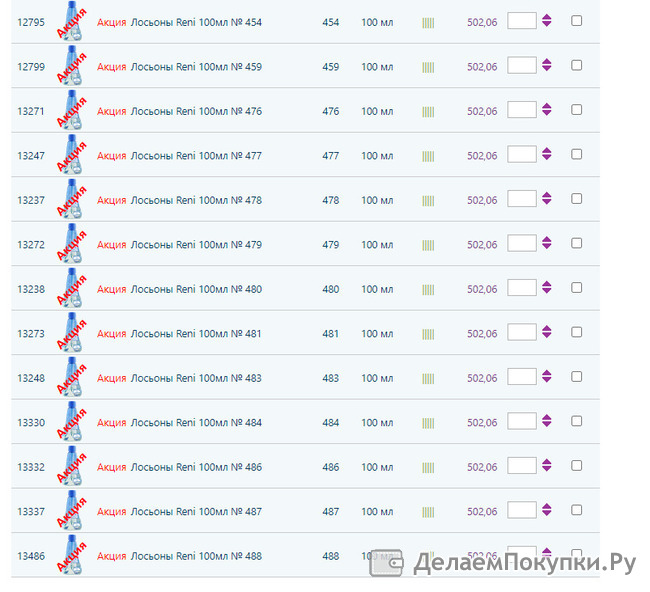650x592 pixels.
Task: Tick the checkbox for lotion № 454
Action: point(576,21)
